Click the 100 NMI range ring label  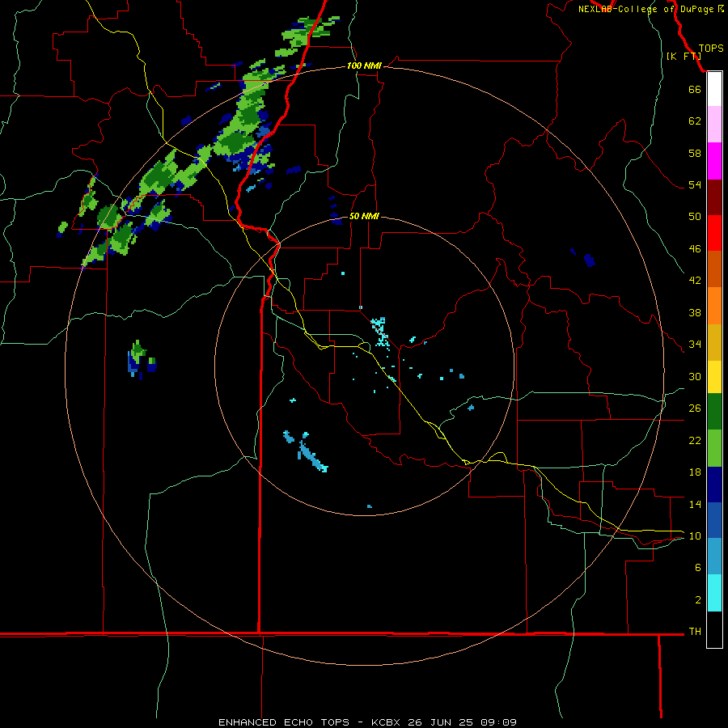[364, 66]
